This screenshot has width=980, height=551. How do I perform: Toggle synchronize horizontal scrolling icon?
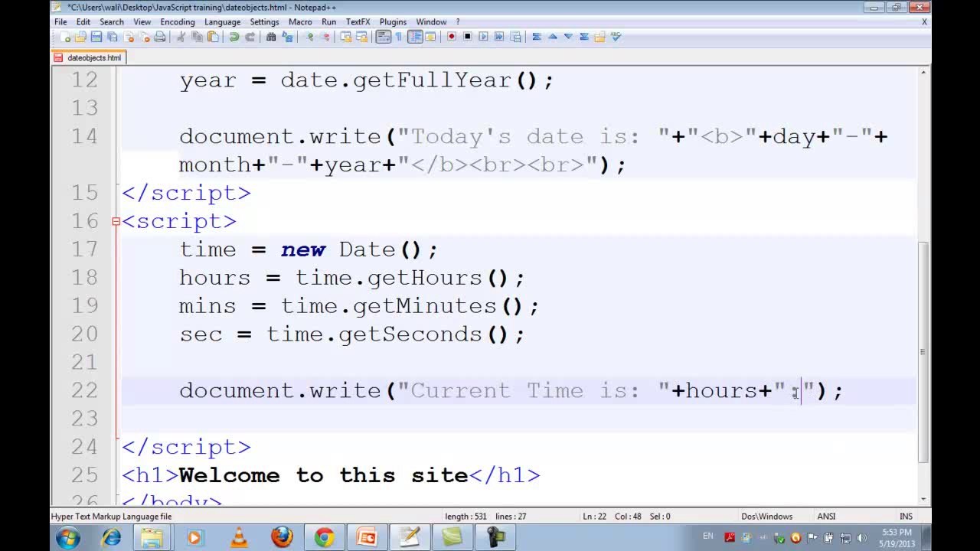[361, 37]
